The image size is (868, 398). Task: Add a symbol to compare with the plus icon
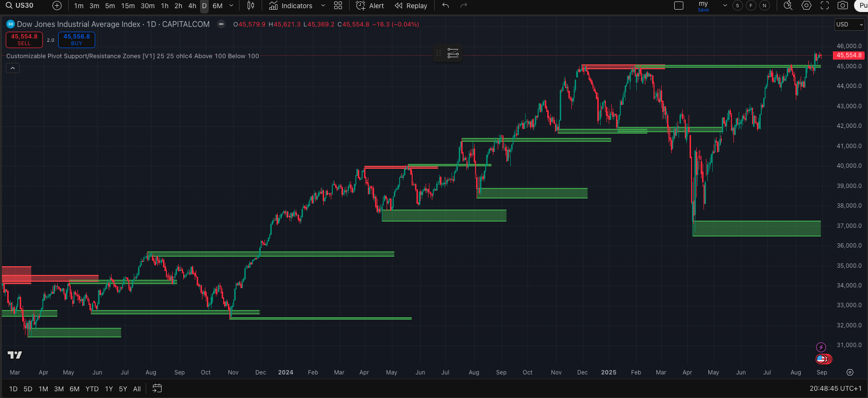57,6
